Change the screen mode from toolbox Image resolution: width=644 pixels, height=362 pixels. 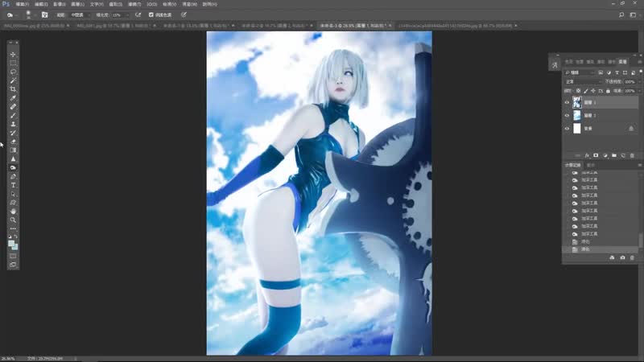[13, 265]
